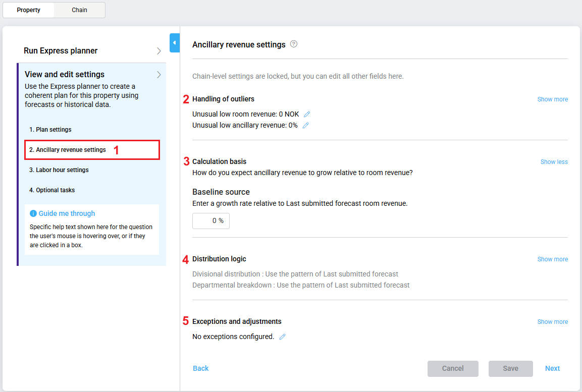Show more for Distribution logic

pyautogui.click(x=552, y=259)
